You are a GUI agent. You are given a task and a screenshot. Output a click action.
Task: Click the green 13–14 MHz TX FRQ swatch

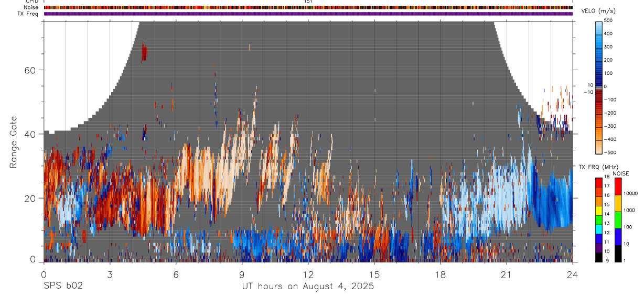click(599, 219)
